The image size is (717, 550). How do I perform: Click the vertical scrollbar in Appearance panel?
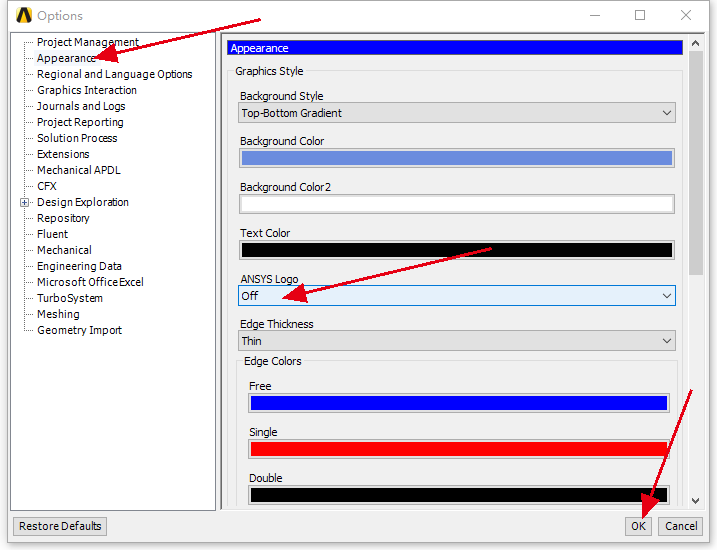[x=695, y=160]
